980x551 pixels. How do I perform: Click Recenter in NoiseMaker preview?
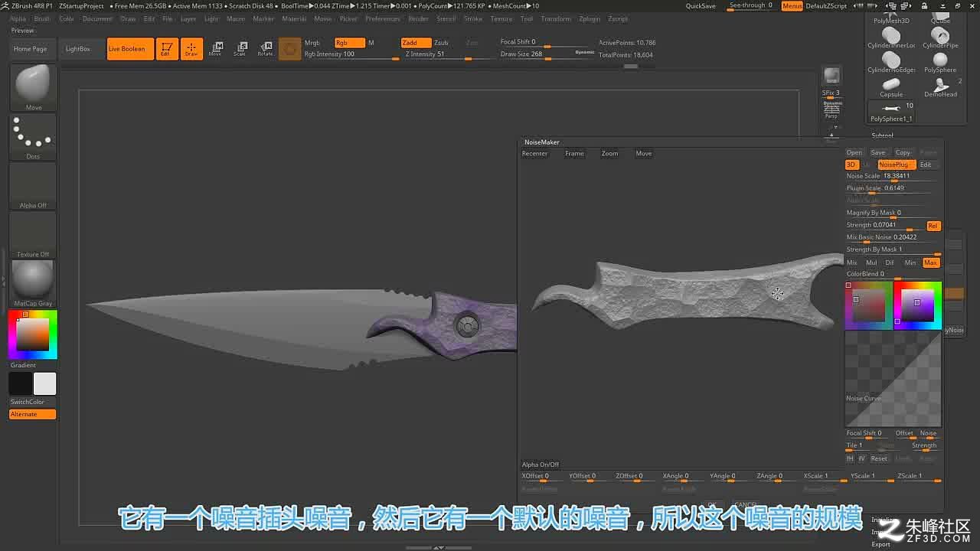(x=534, y=154)
